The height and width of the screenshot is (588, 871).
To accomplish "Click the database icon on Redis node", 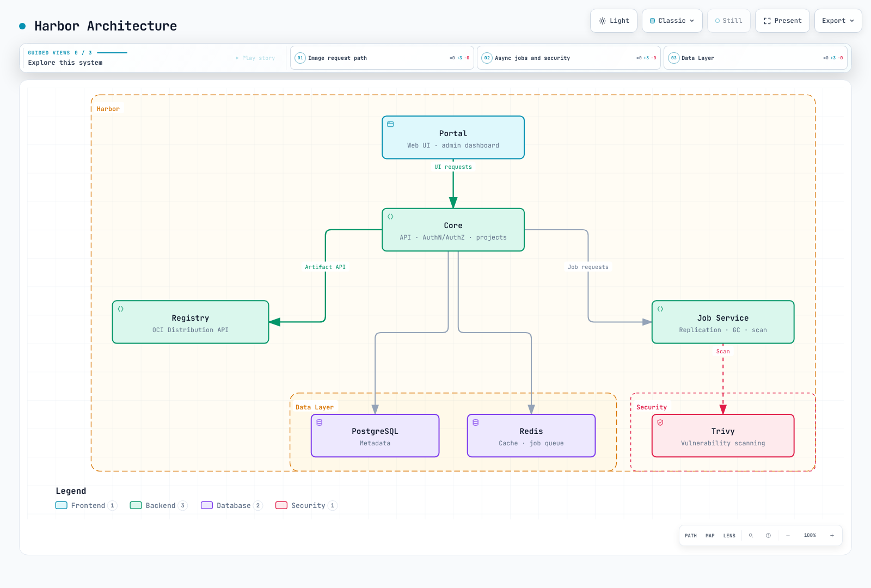I will (476, 422).
